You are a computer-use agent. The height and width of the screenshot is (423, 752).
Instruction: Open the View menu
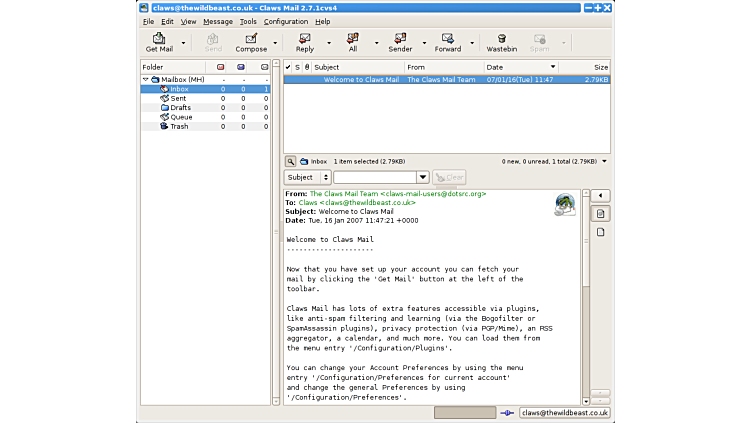click(x=188, y=22)
